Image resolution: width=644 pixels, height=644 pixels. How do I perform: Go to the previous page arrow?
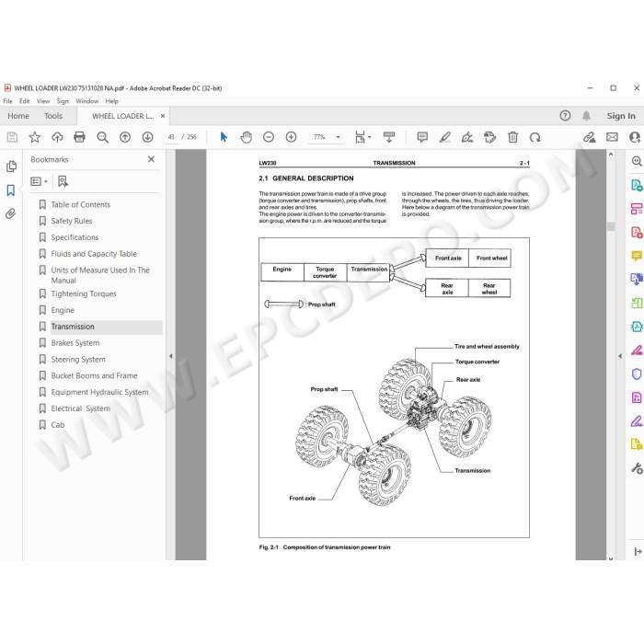tap(125, 137)
